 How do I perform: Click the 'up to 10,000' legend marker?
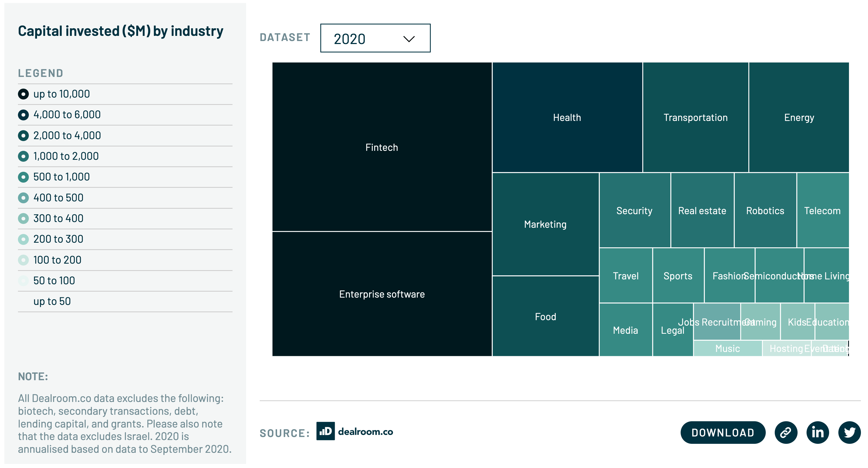point(23,94)
